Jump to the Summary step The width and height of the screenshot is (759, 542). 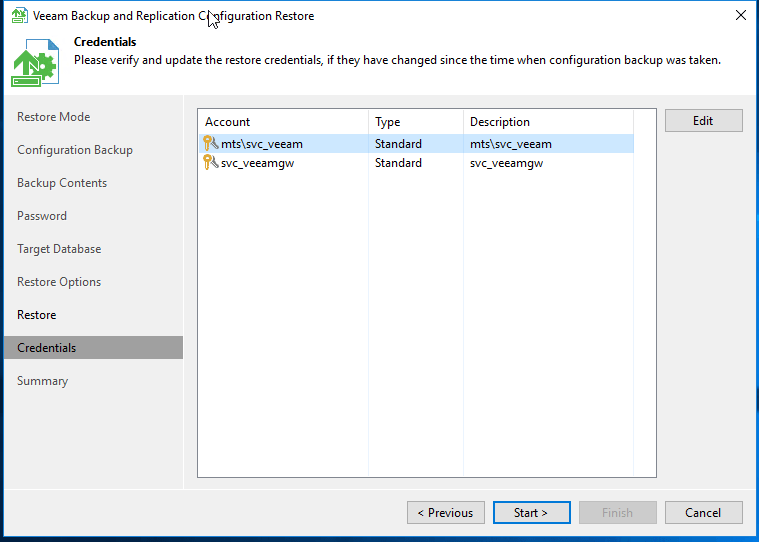42,381
